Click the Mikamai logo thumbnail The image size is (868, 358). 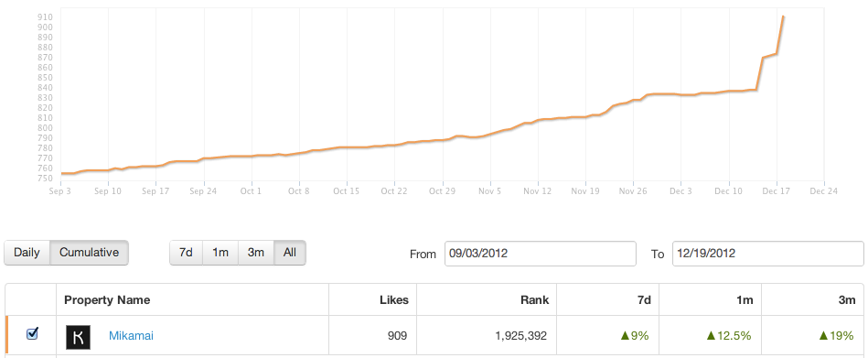click(78, 337)
